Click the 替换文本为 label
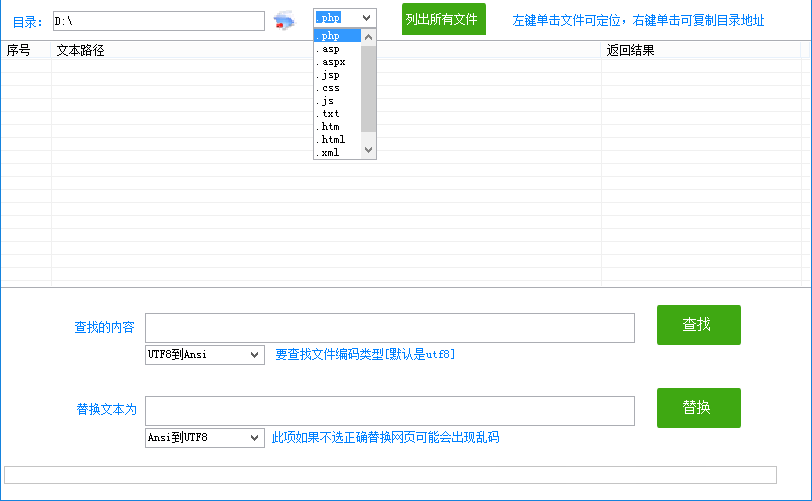The image size is (812, 501). pos(106,409)
